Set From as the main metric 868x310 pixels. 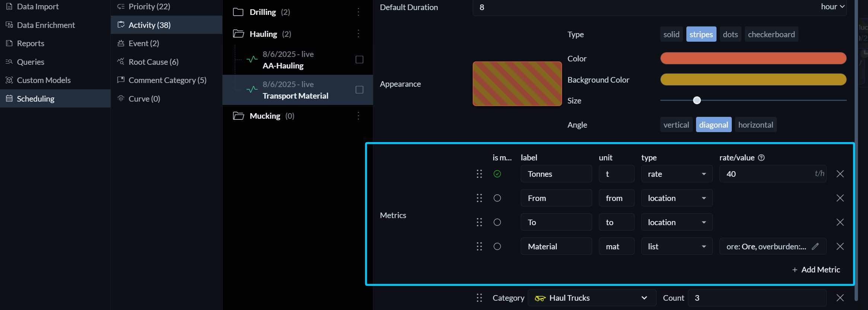[x=497, y=198]
